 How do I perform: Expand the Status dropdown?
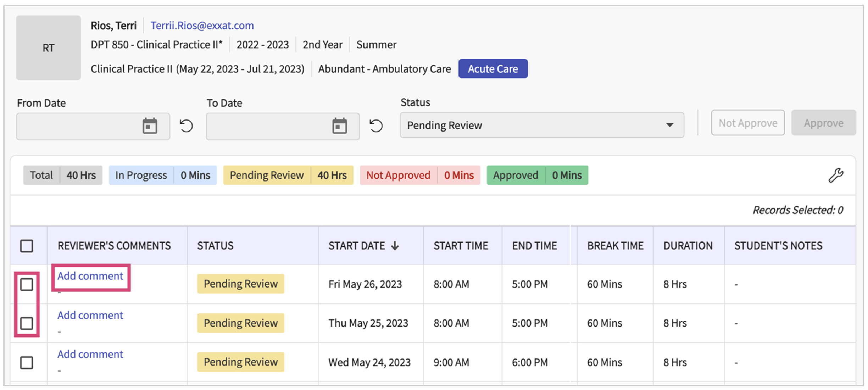click(x=542, y=125)
